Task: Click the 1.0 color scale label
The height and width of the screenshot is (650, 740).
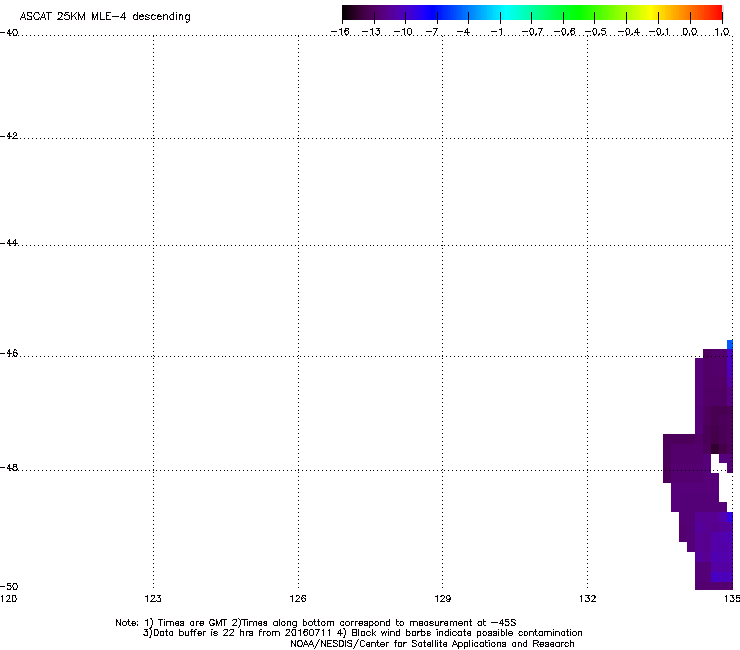Action: click(722, 32)
